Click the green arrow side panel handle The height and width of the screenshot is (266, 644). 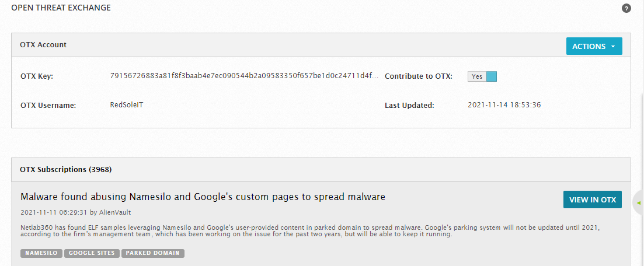(639, 203)
